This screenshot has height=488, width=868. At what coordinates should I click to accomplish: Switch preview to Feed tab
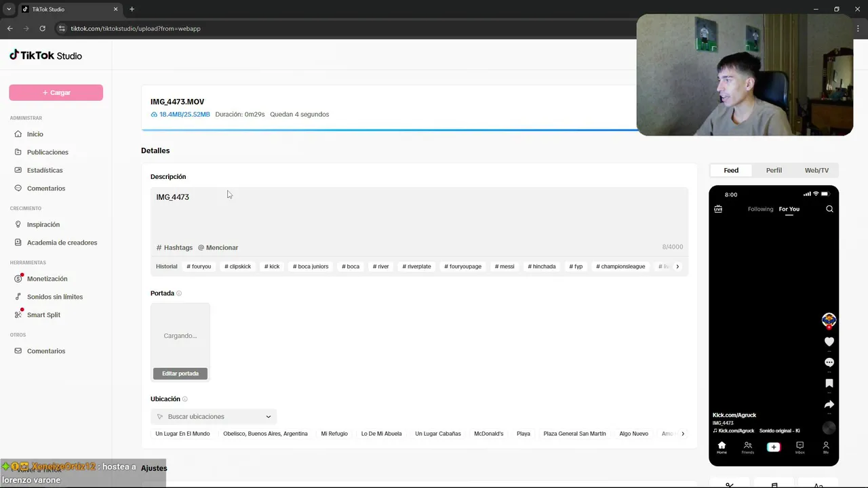click(x=731, y=170)
